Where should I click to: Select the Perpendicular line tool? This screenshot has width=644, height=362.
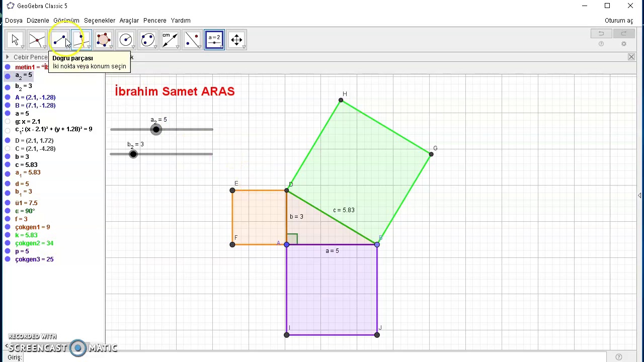point(81,40)
